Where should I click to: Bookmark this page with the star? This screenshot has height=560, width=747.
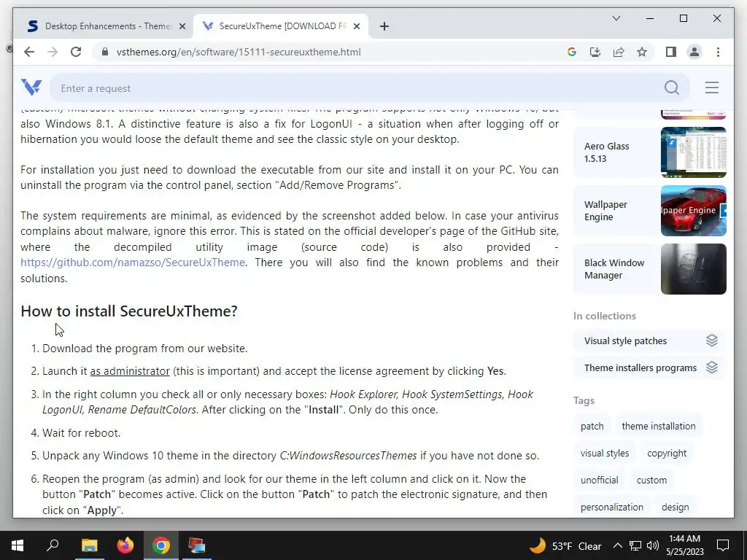(642, 52)
